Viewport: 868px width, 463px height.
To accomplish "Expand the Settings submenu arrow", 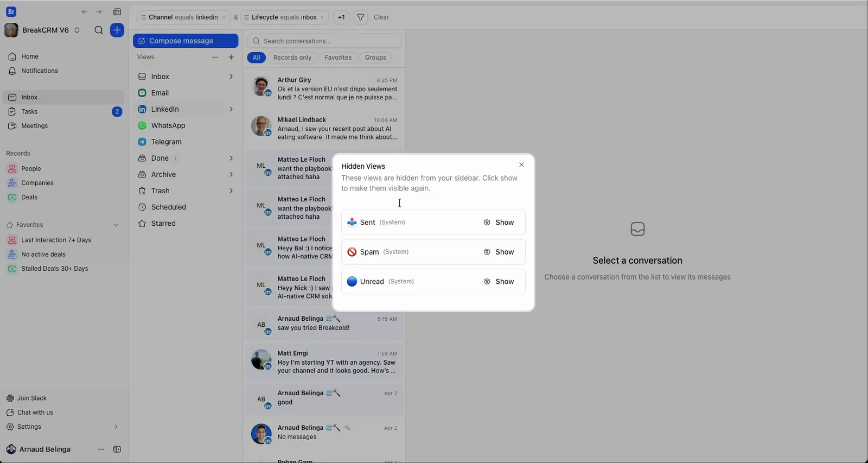I will pos(116,427).
